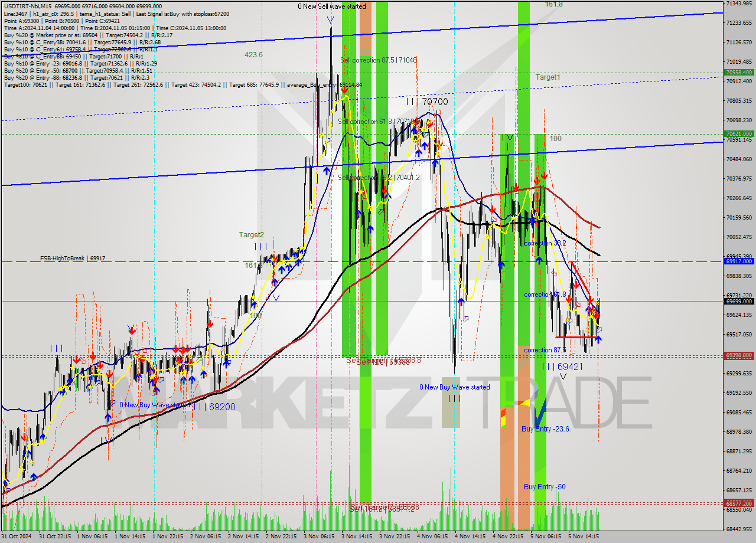Click the '1 Nov 14:15' time axis label
Viewport: 756px width, 543px height.
point(130,537)
